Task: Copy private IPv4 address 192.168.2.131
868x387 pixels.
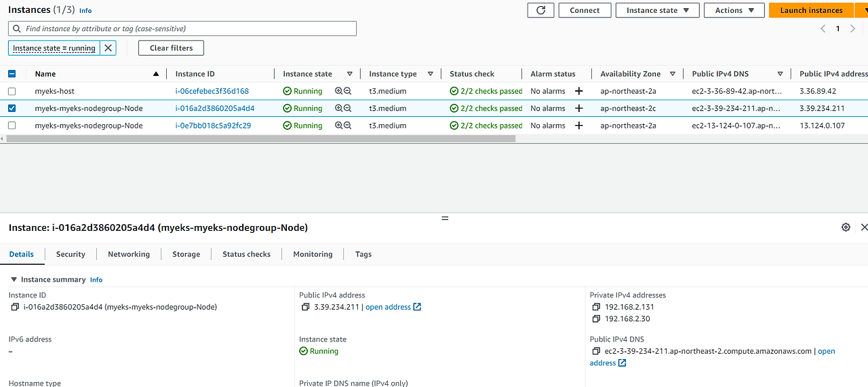Action: click(596, 307)
